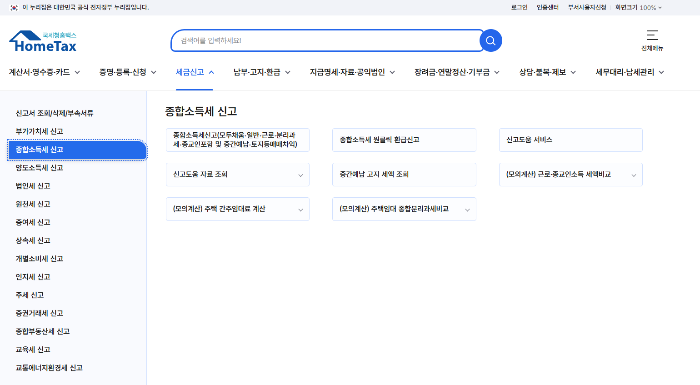Expand the 납부·고지·환급 menu
Screen dimensions: 700x385
[x=262, y=72]
